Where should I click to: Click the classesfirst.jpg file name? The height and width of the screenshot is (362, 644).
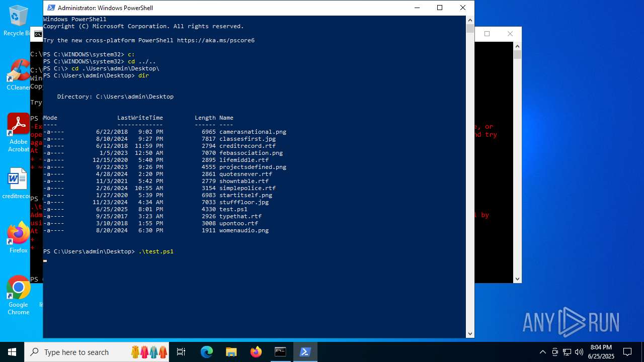[x=248, y=139]
